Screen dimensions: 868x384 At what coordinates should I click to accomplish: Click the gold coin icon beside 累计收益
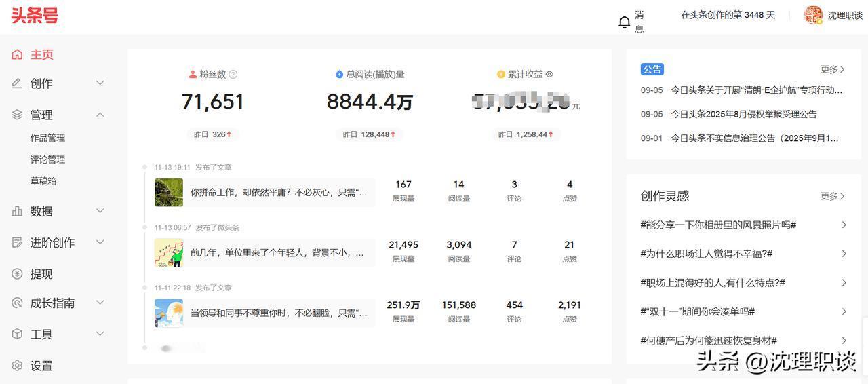pos(501,75)
